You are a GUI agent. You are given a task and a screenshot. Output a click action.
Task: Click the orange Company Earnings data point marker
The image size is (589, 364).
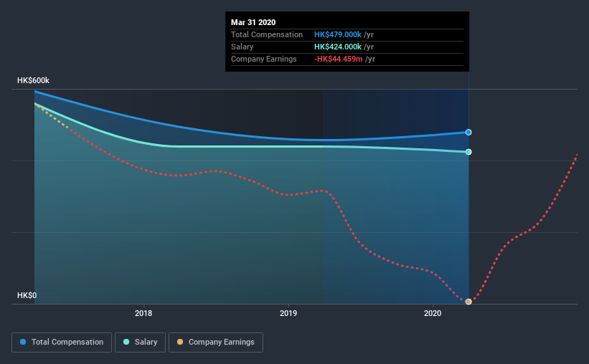coord(468,302)
